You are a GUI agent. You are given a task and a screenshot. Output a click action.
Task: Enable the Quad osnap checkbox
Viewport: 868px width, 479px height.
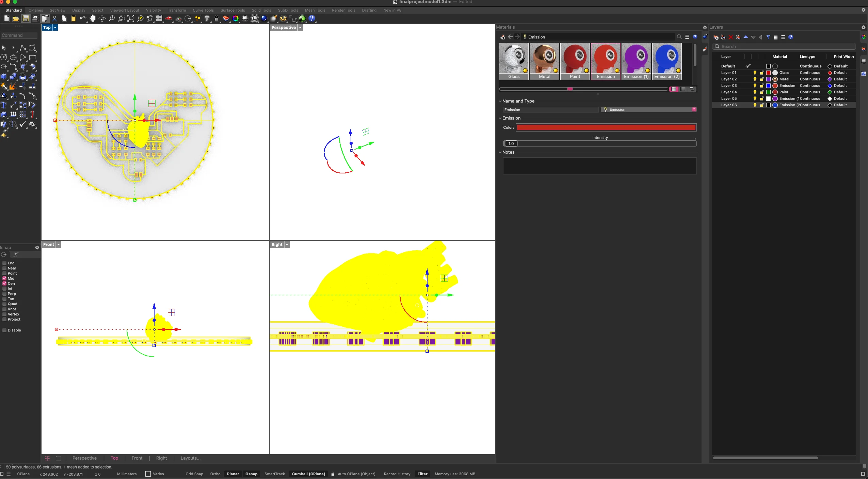click(x=4, y=304)
